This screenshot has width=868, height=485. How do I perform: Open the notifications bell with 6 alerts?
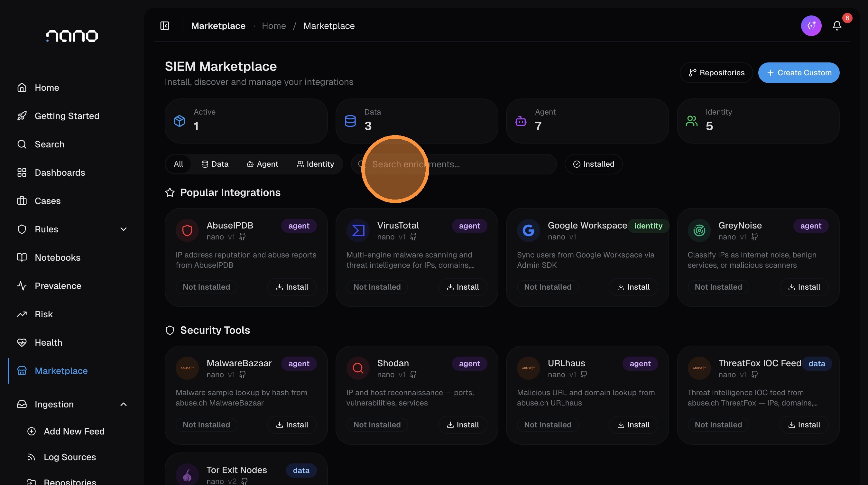click(837, 26)
